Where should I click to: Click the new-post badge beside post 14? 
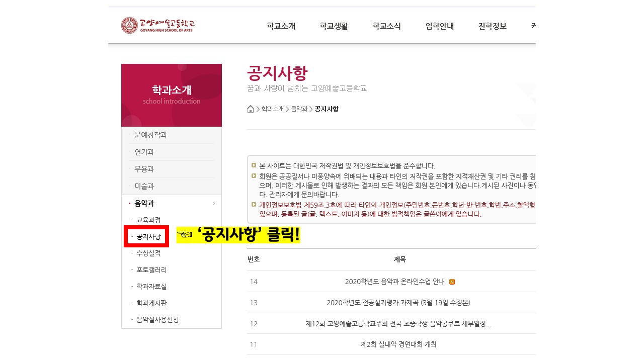tap(452, 282)
